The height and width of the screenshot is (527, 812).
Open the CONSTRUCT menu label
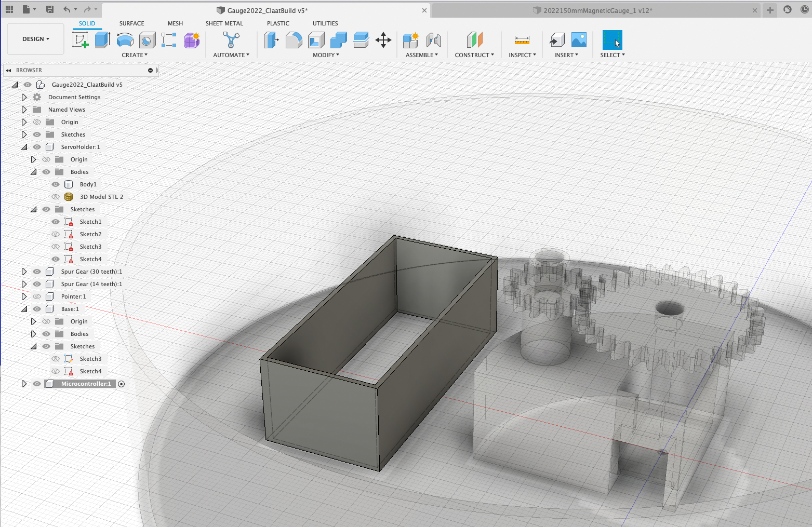point(474,55)
